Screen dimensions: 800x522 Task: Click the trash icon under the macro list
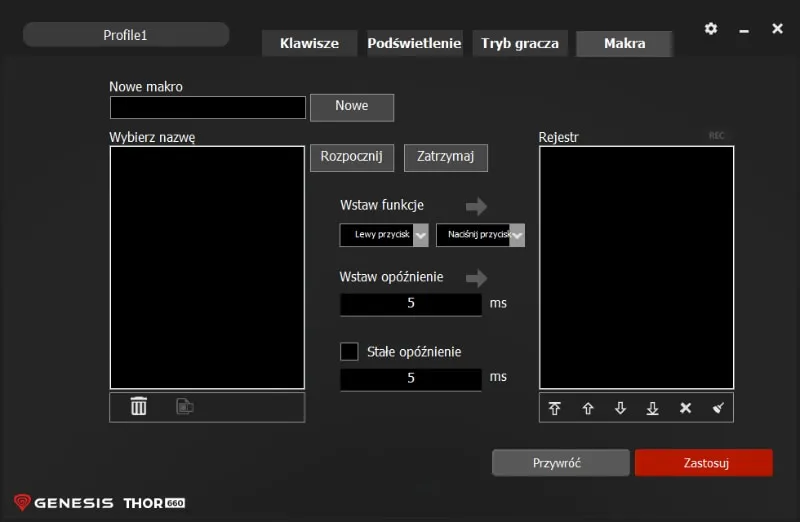coord(139,406)
